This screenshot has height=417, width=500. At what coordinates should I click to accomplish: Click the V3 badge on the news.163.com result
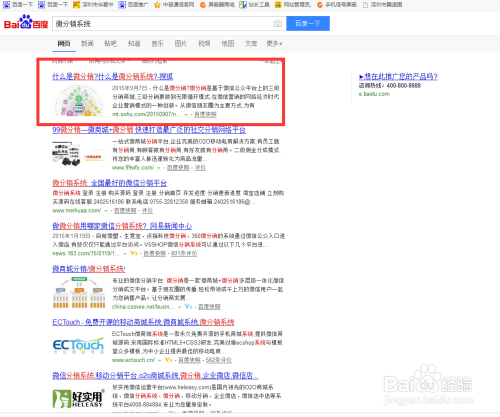134,253
